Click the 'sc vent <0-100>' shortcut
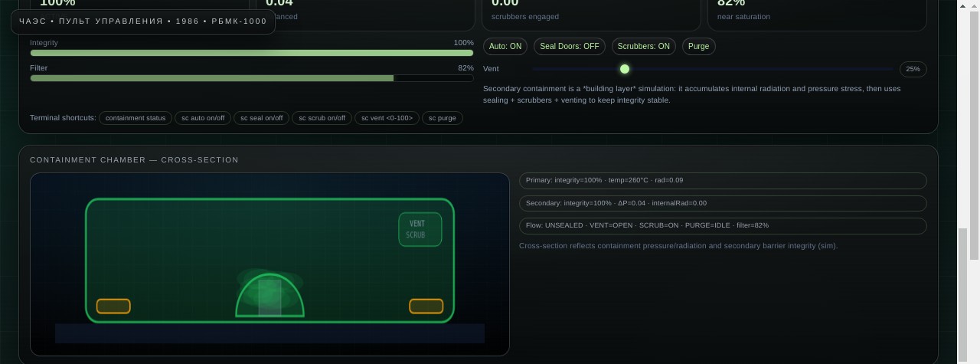 pyautogui.click(x=387, y=118)
